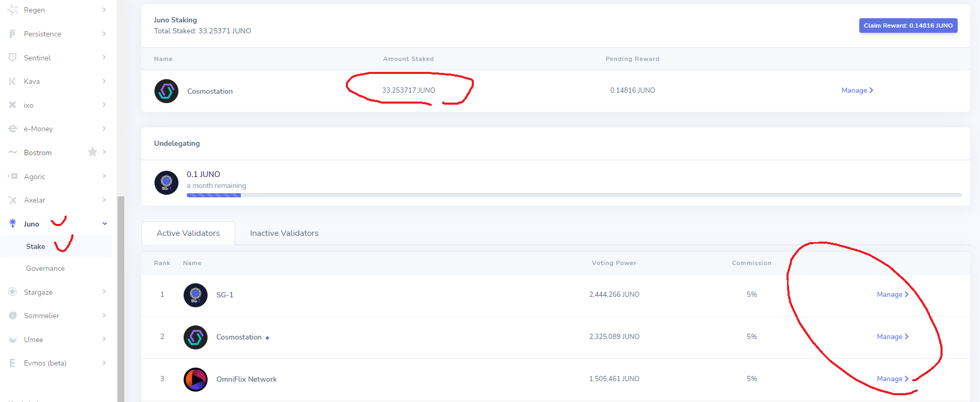Screen dimensions: 980x402
Task: Click 1,505,461 JUNO voting power value
Action: coord(614,379)
